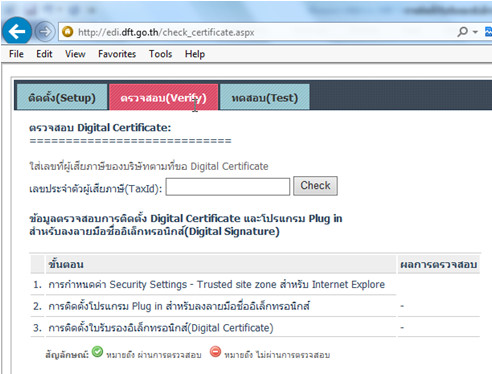
Task: Open the File menu
Action: (16, 54)
